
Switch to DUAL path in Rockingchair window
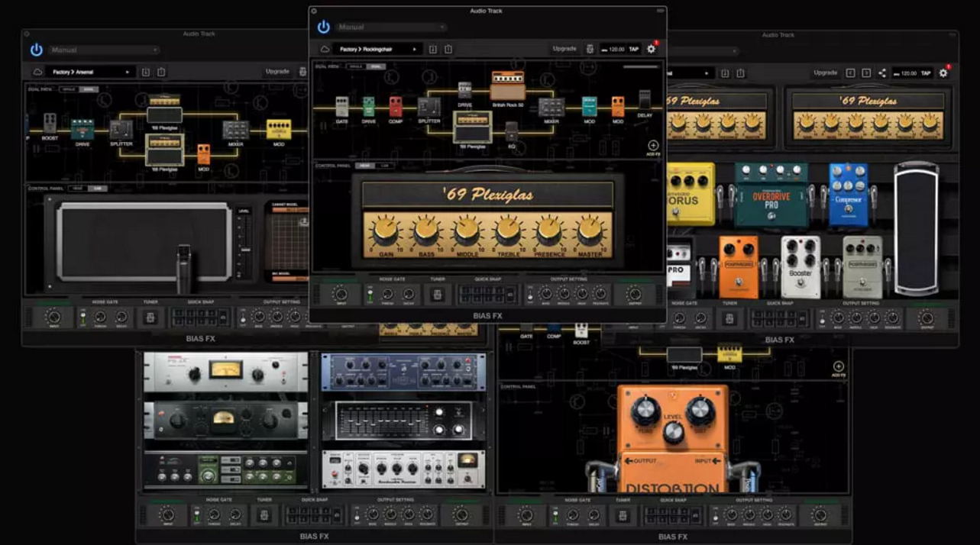tap(375, 66)
